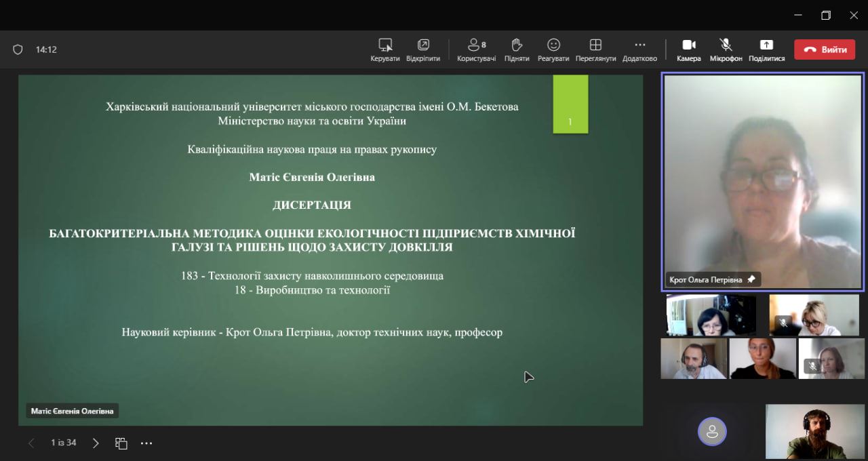Toggle the Камера video on or off
This screenshot has width=868, height=461.
[x=689, y=49]
